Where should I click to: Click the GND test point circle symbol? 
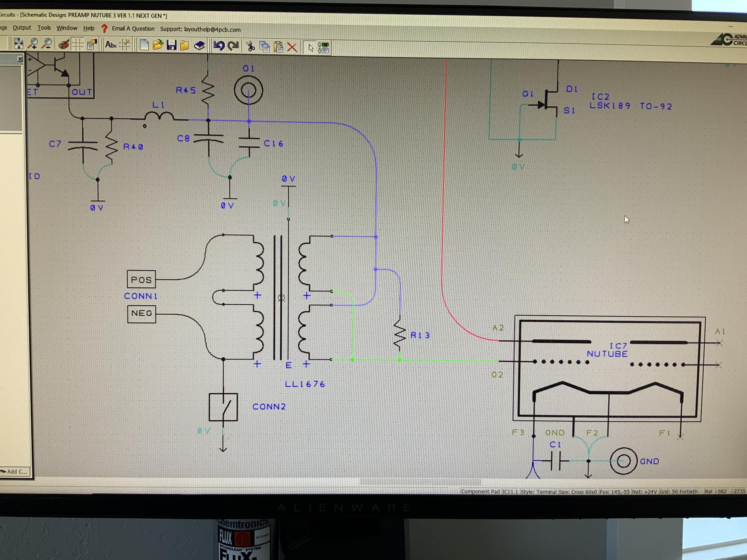pyautogui.click(x=624, y=461)
